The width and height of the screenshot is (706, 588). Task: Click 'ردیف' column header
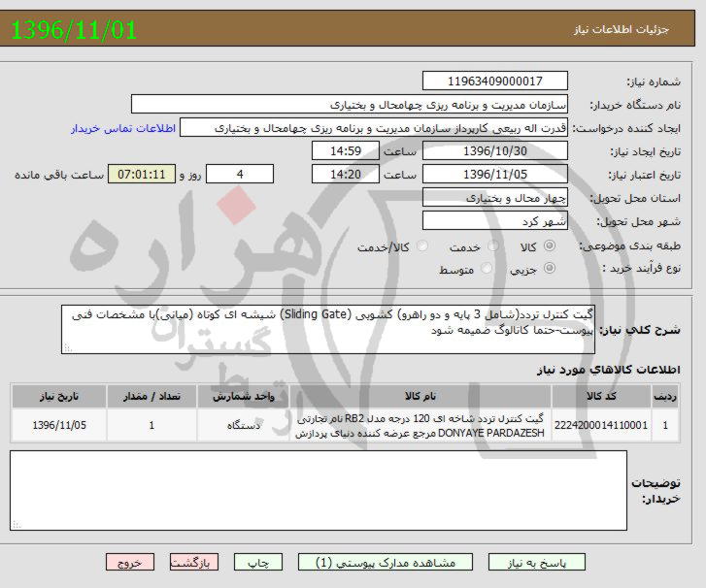coord(665,396)
